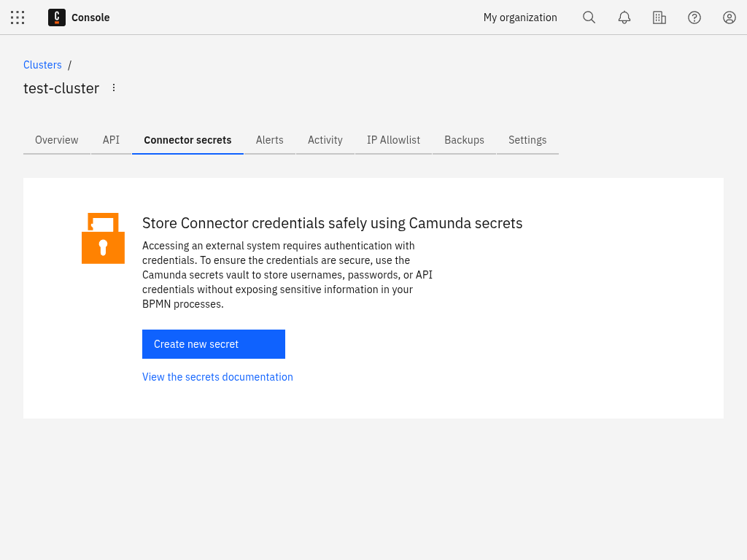
Task: Open the user profile avatar icon
Action: point(729,17)
